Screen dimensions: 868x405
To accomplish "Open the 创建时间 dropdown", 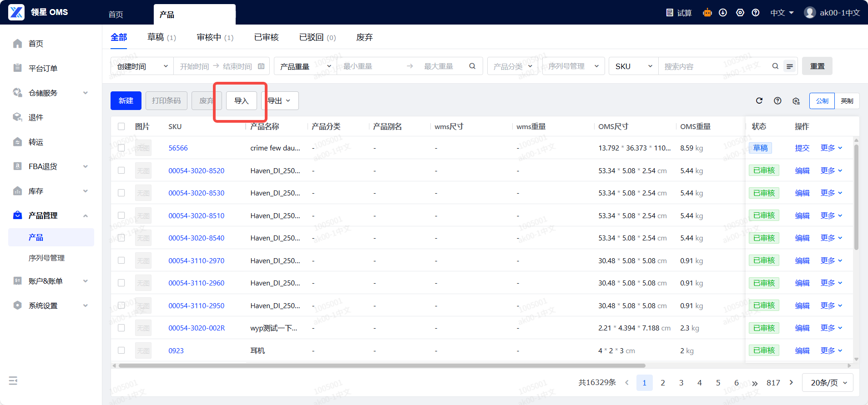I will pyautogui.click(x=142, y=66).
